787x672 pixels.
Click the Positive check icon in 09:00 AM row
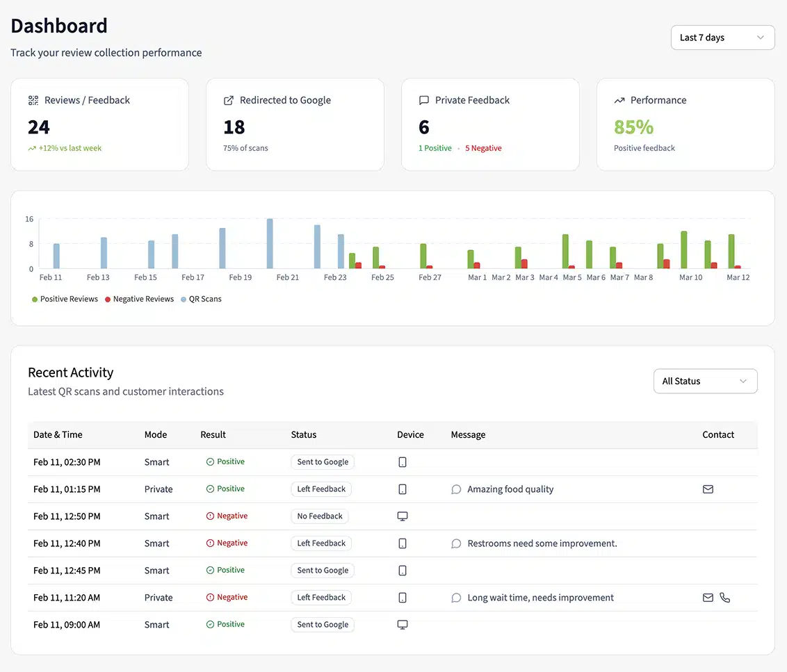[210, 624]
